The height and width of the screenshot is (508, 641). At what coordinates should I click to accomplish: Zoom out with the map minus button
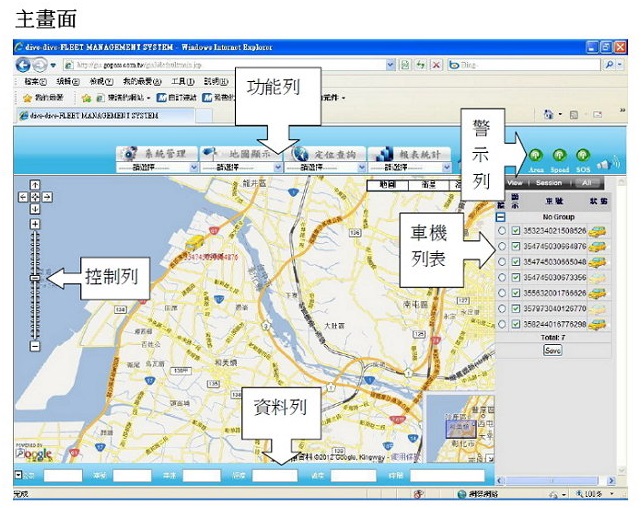pyautogui.click(x=35, y=346)
